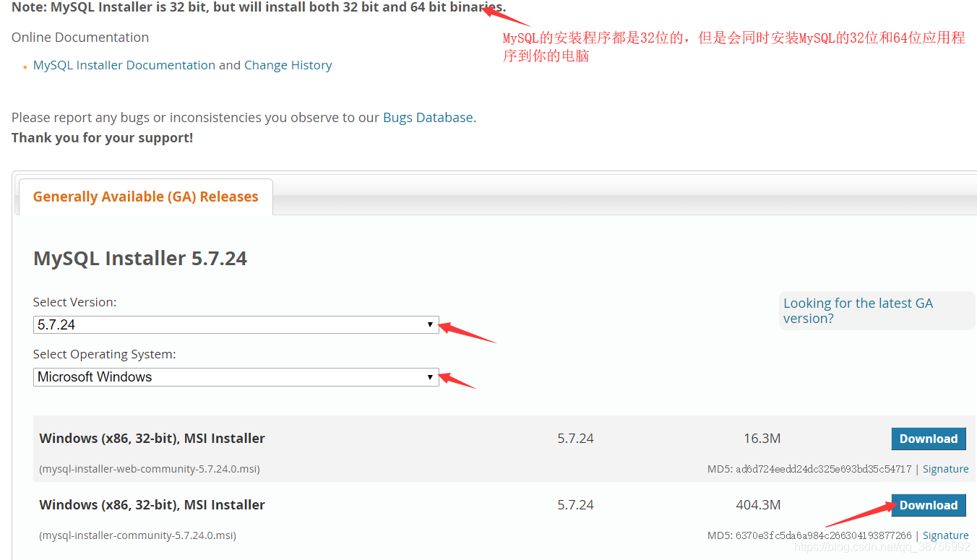This screenshot has height=560, width=977.
Task: Switch to Generally Available (GA) Releases tab
Action: point(145,197)
